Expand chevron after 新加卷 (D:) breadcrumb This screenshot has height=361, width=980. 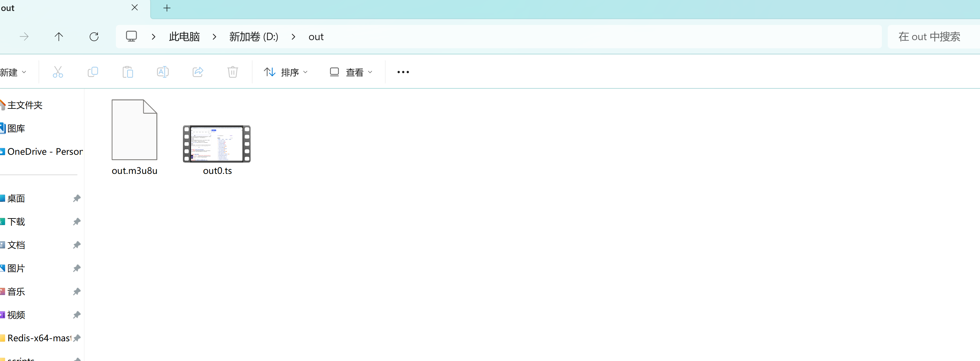[293, 37]
